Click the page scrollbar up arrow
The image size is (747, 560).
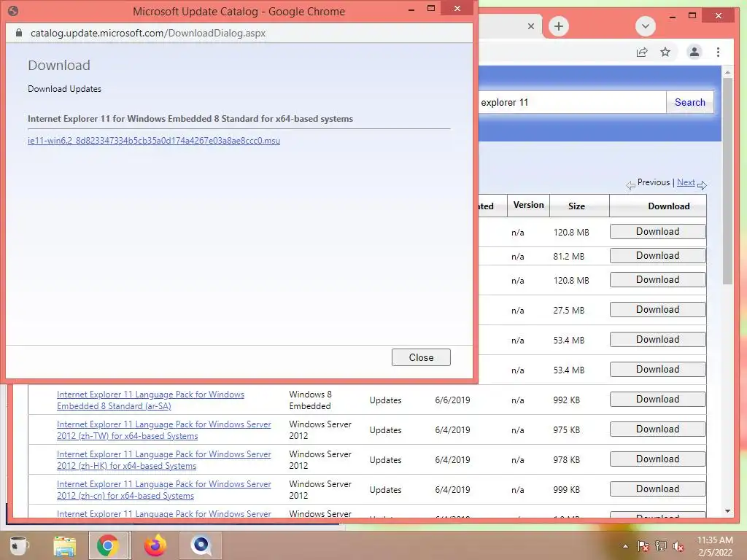(727, 72)
